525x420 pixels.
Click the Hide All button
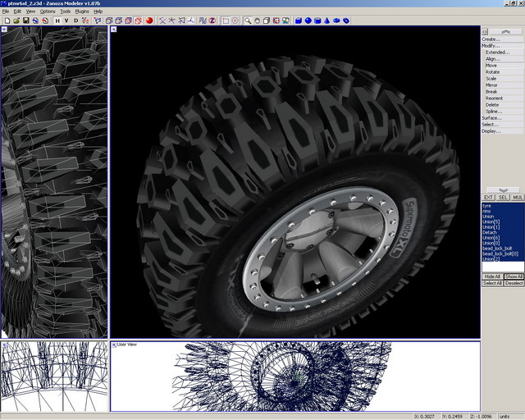492,276
